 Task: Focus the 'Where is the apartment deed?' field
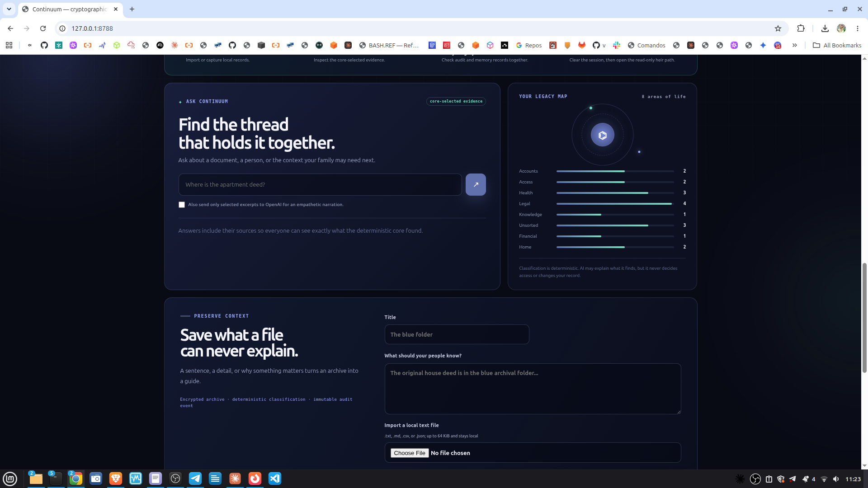tap(320, 184)
